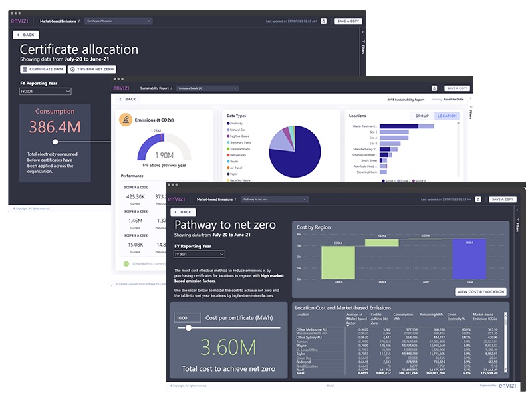Click Office Melbourne AU table row
This screenshot has width=532, height=399.
pos(396,329)
